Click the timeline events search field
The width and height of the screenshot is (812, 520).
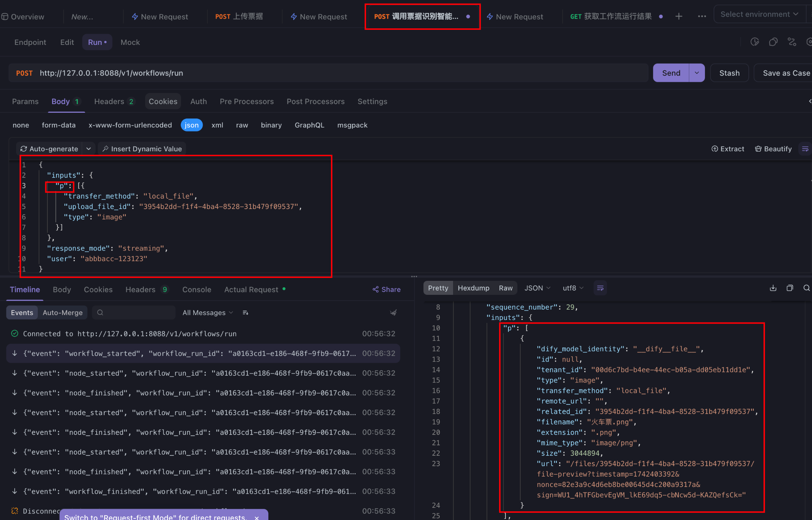pyautogui.click(x=134, y=313)
